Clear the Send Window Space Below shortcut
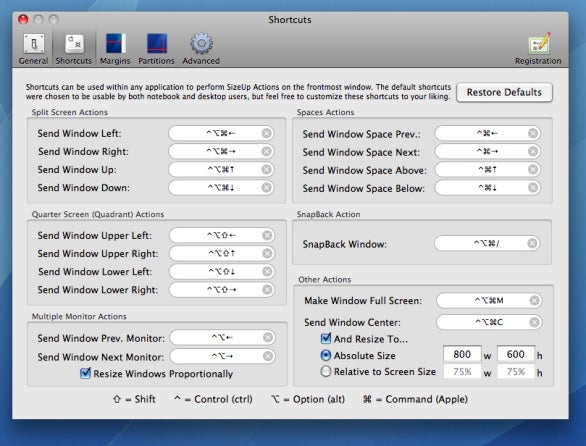The height and width of the screenshot is (446, 586). pyautogui.click(x=533, y=187)
